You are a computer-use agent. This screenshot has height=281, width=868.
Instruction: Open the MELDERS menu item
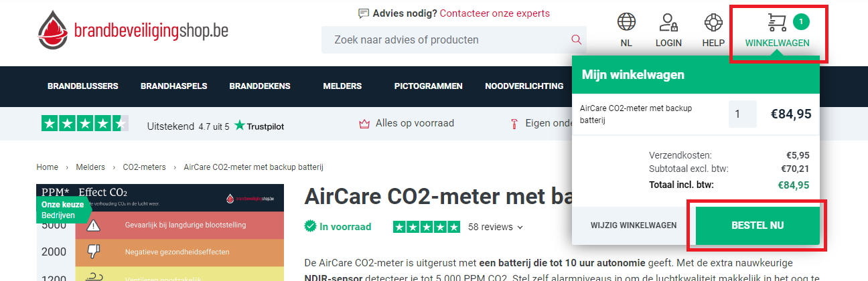pos(342,86)
